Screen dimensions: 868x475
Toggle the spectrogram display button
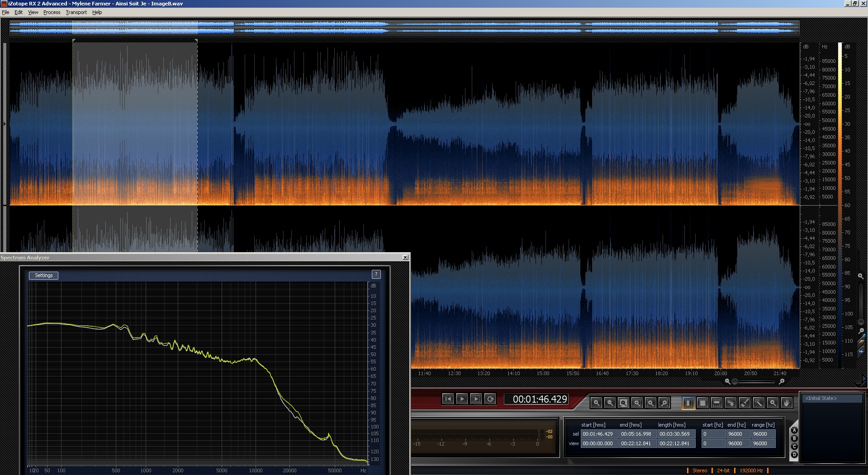click(x=861, y=343)
